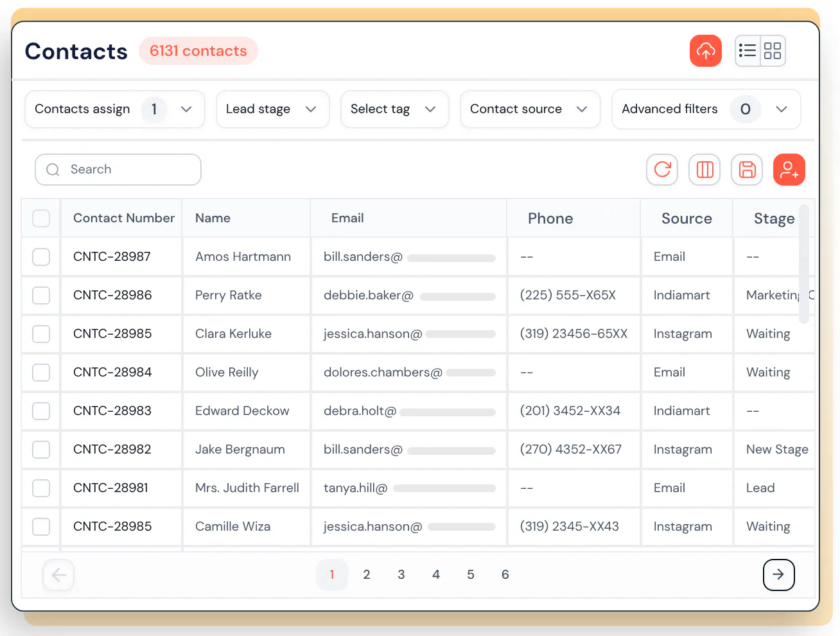Viewport: 840px width, 636px height.
Task: Click the name Amos Hartmann
Action: 243,256
